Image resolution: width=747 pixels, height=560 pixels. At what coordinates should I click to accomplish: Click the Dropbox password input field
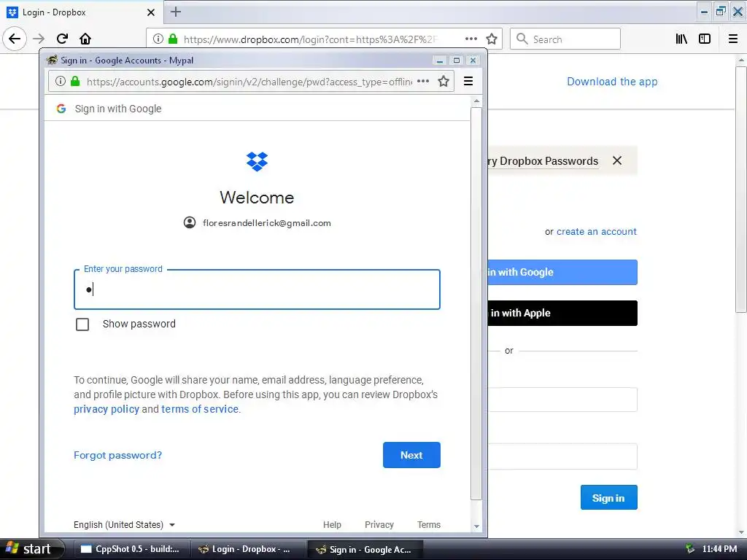pyautogui.click(x=562, y=456)
